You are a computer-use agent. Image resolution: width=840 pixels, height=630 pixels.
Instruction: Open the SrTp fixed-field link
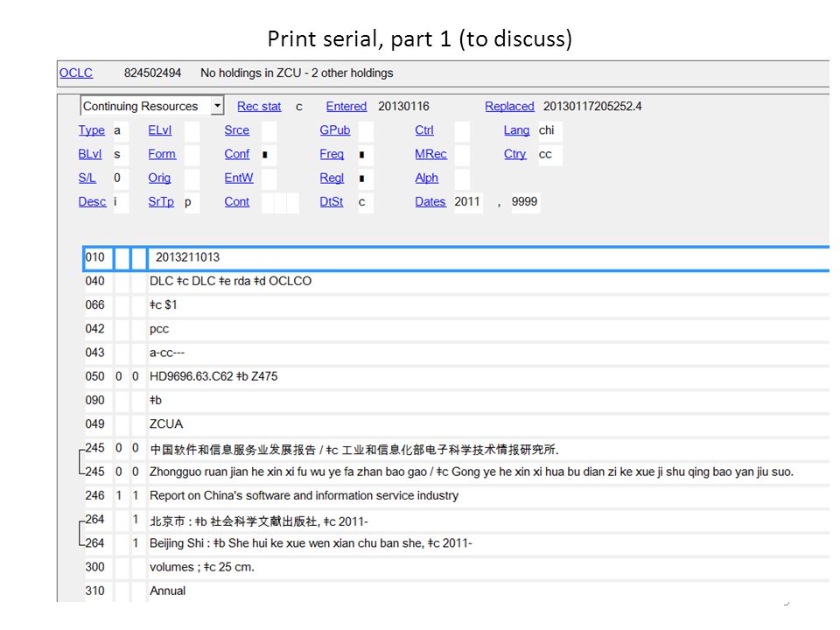point(161,202)
